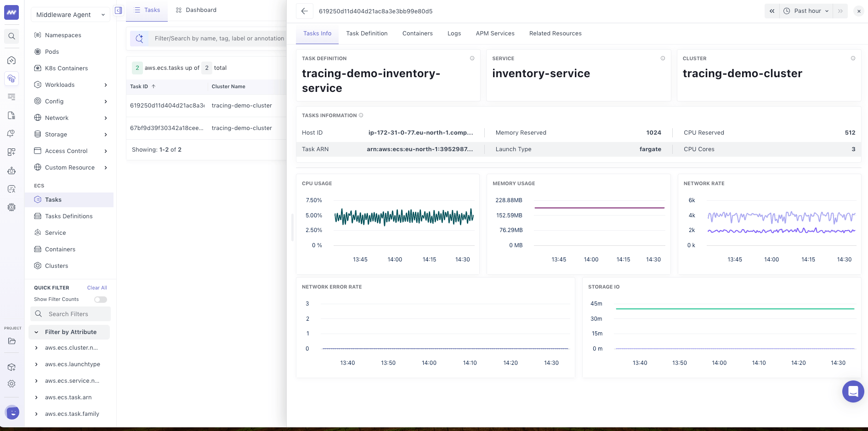Screen dimensions: 868x431
Task: Toggle Show Filter Counts switch
Action: tap(101, 300)
